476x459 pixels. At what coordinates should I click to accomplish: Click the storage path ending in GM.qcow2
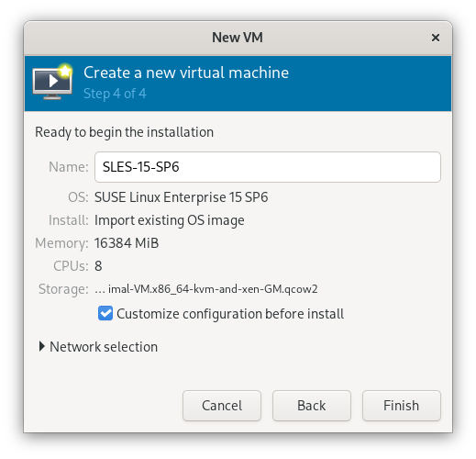click(206, 289)
